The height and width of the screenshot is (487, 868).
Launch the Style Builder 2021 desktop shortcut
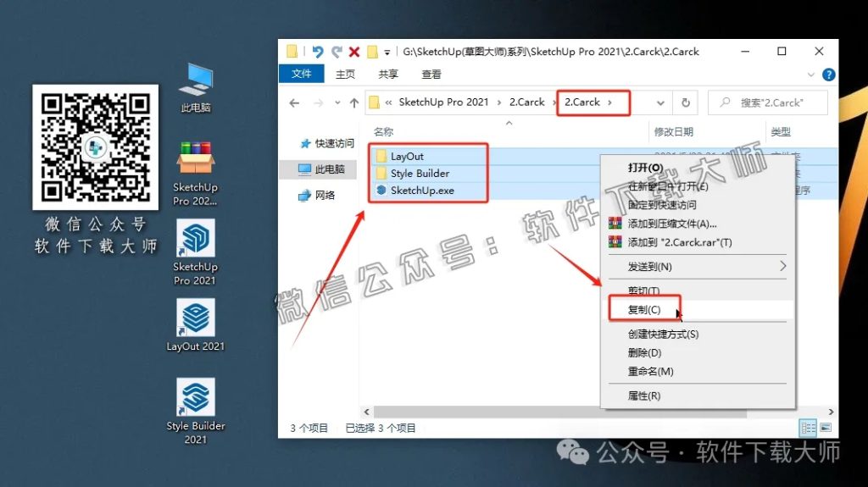196,411
